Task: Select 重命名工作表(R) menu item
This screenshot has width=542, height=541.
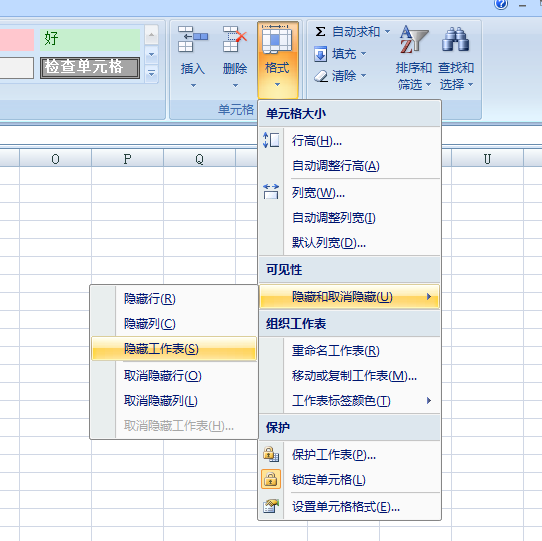Action: click(349, 351)
